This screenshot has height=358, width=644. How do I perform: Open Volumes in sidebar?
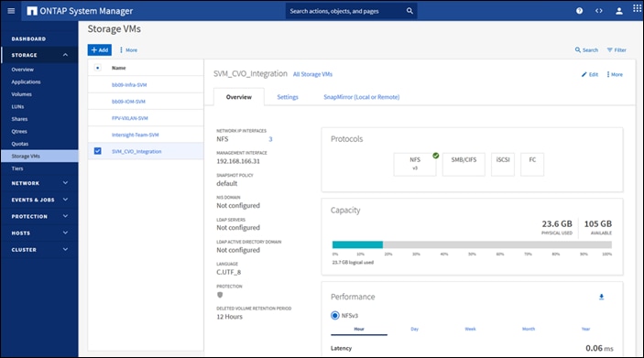coord(21,94)
